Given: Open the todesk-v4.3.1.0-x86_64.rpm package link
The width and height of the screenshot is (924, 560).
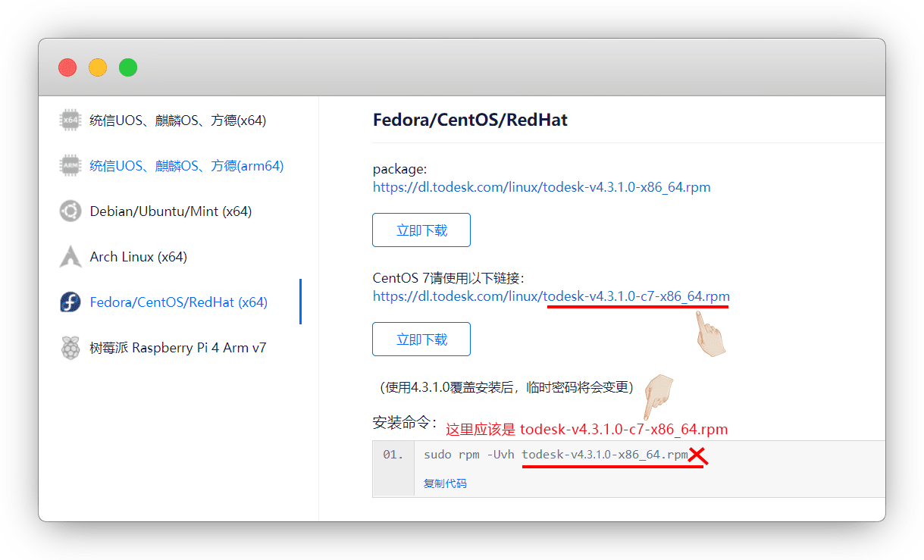Looking at the screenshot, I should pos(542,187).
